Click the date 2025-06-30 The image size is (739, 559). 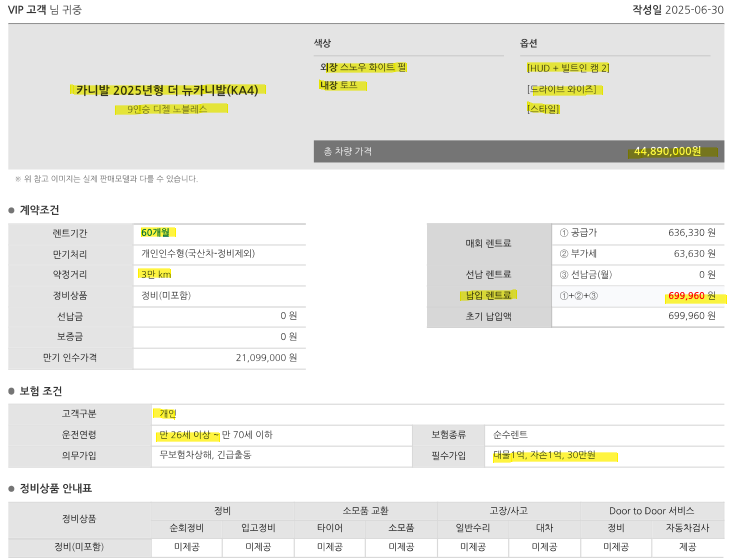tap(694, 10)
